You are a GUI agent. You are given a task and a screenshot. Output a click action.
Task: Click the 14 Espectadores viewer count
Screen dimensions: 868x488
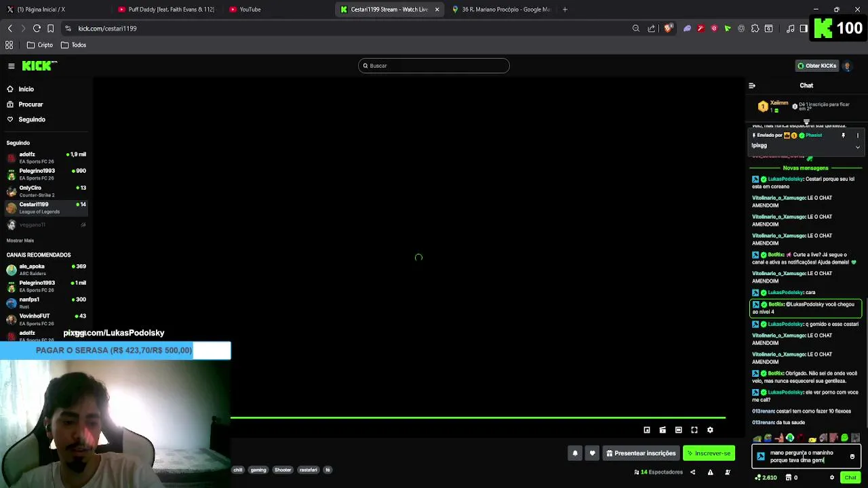point(658,472)
